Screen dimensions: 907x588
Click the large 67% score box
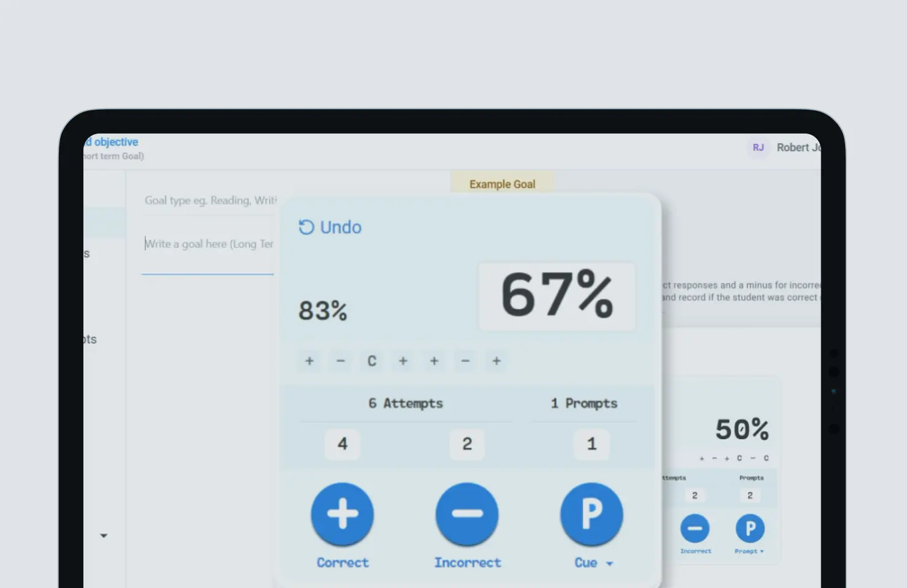(x=556, y=296)
